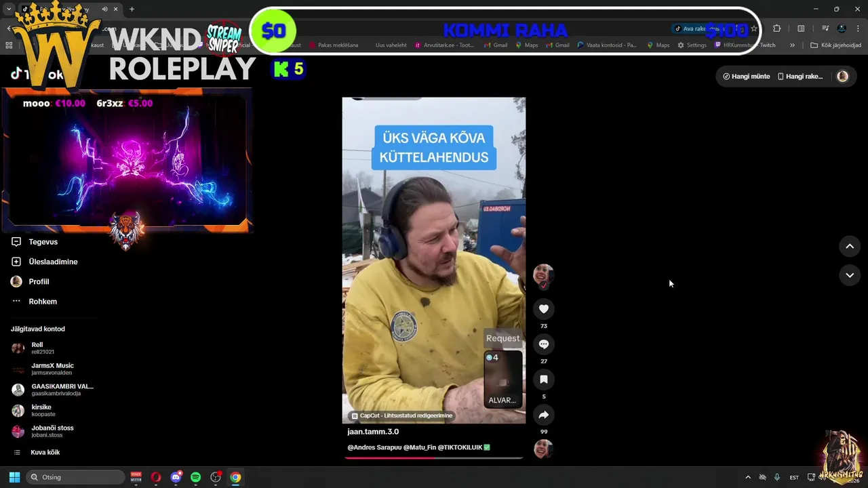Viewport: 868px width, 488px height.
Task: Go to previous video with up arrow
Action: click(x=850, y=246)
